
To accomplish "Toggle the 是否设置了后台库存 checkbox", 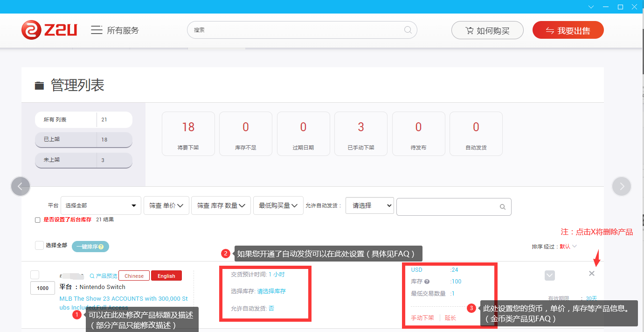I will [38, 220].
